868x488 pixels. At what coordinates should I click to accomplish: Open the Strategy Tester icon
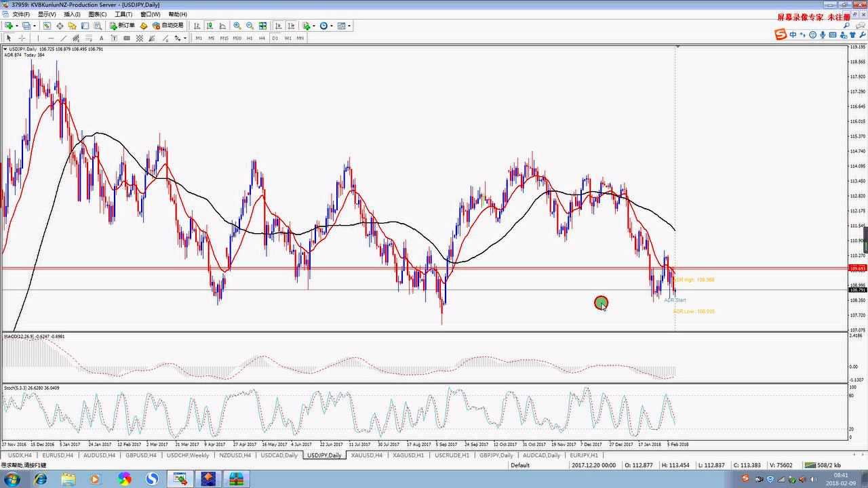point(98,26)
